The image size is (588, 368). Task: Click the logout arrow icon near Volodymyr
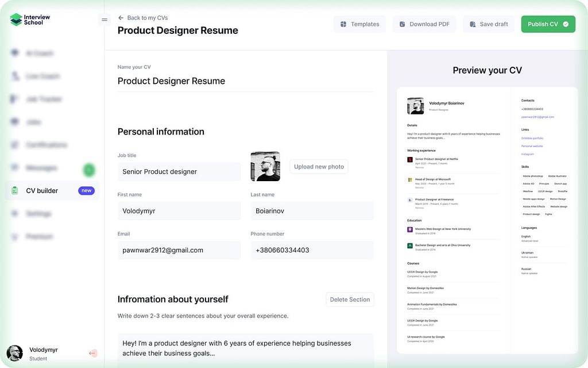pyautogui.click(x=93, y=353)
